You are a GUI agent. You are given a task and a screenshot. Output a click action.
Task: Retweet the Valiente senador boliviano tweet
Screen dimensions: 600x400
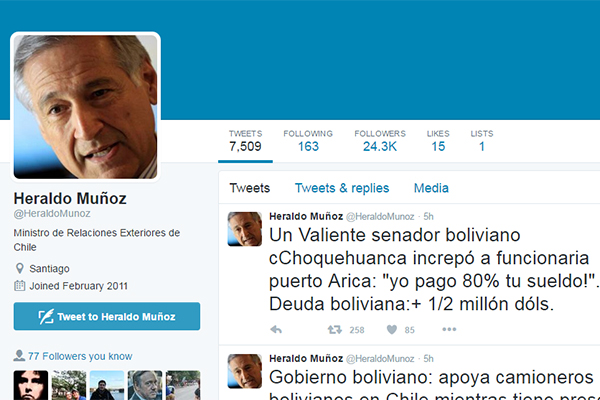point(335,330)
